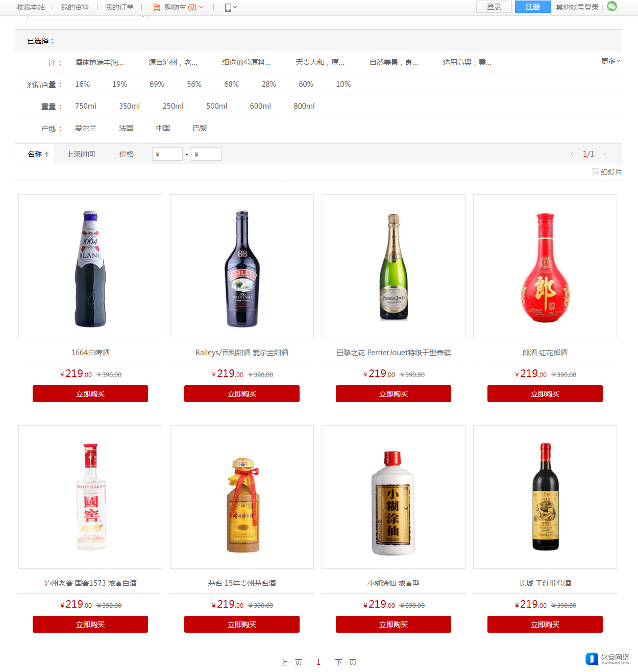Go to previous page arrow in sort bar

(x=572, y=154)
